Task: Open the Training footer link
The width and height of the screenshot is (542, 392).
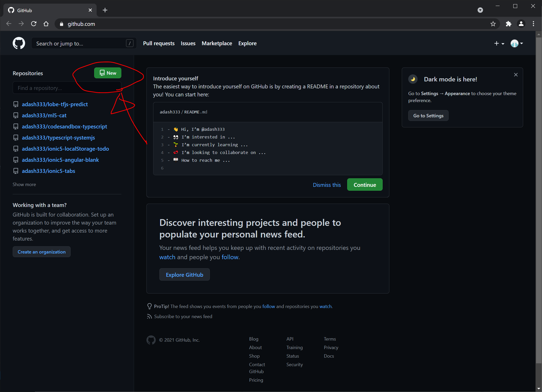Action: point(294,347)
